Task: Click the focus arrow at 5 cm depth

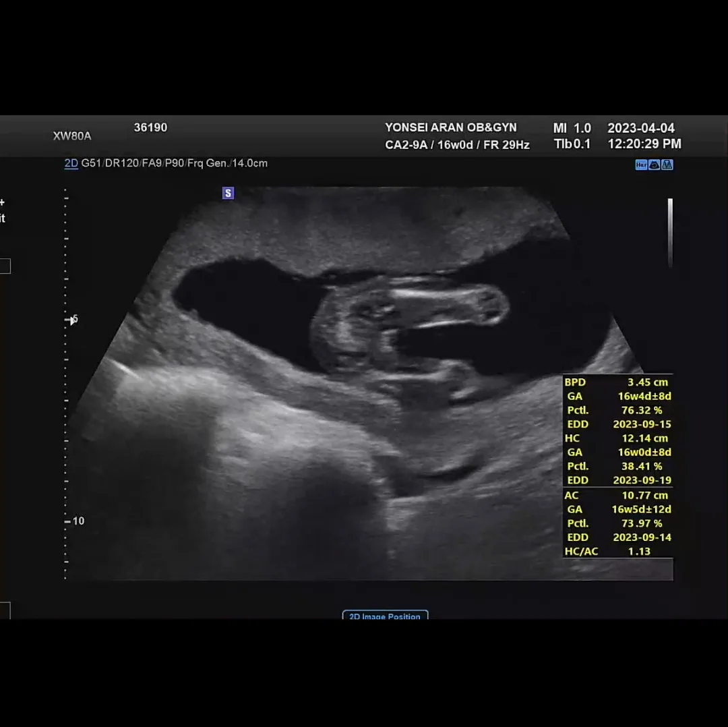Action: 71,320
